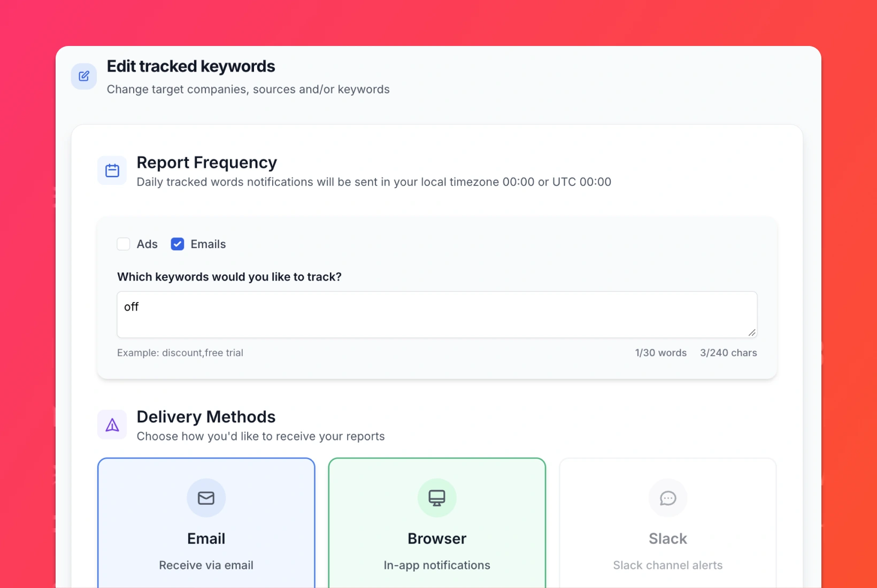877x588 pixels.
Task: Click the "3/240 chars" counter
Action: (x=728, y=353)
